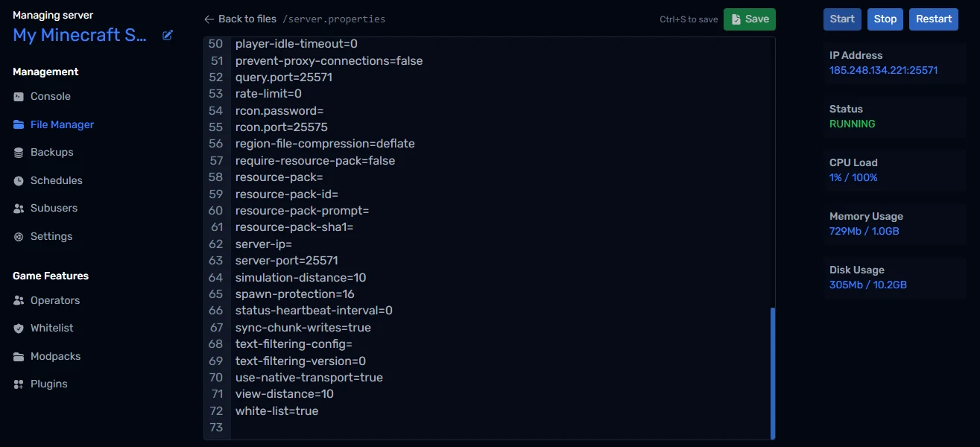Image resolution: width=980 pixels, height=447 pixels.
Task: Click the CPU Load 1% / 100% value
Action: [853, 178]
